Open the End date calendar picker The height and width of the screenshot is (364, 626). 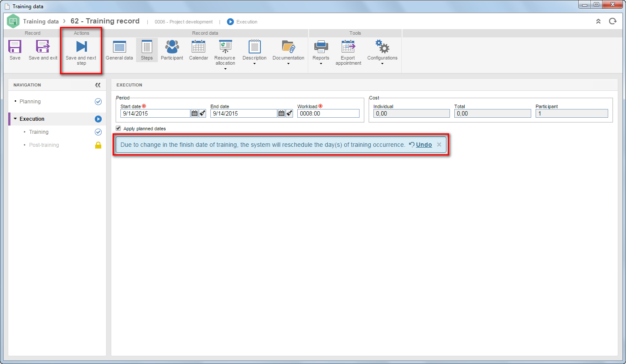[281, 113]
